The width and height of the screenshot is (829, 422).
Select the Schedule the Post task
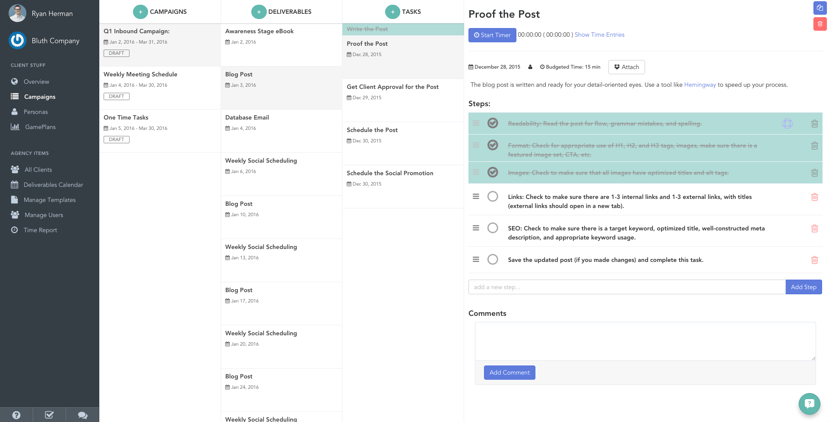coord(403,143)
